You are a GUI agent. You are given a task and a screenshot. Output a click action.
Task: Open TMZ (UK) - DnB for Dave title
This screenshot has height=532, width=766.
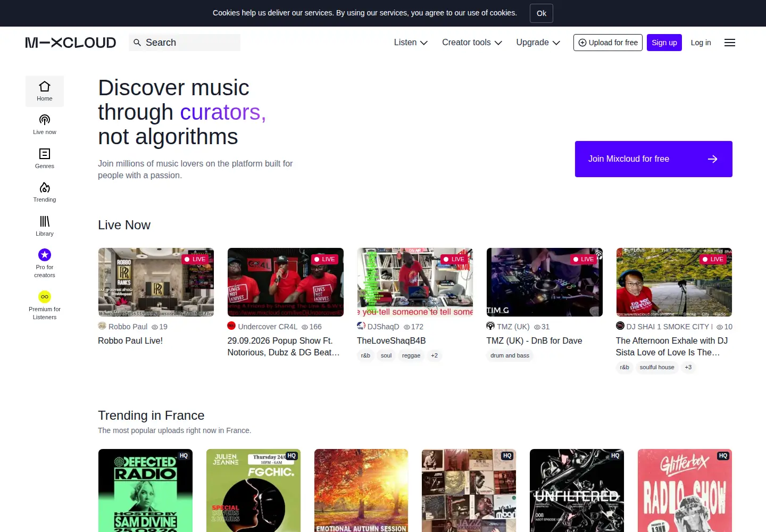coord(534,340)
